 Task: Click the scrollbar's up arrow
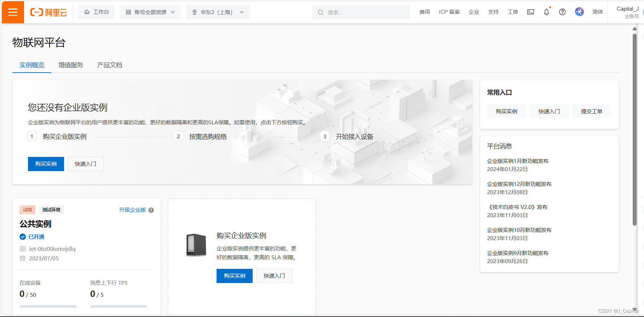click(x=634, y=29)
